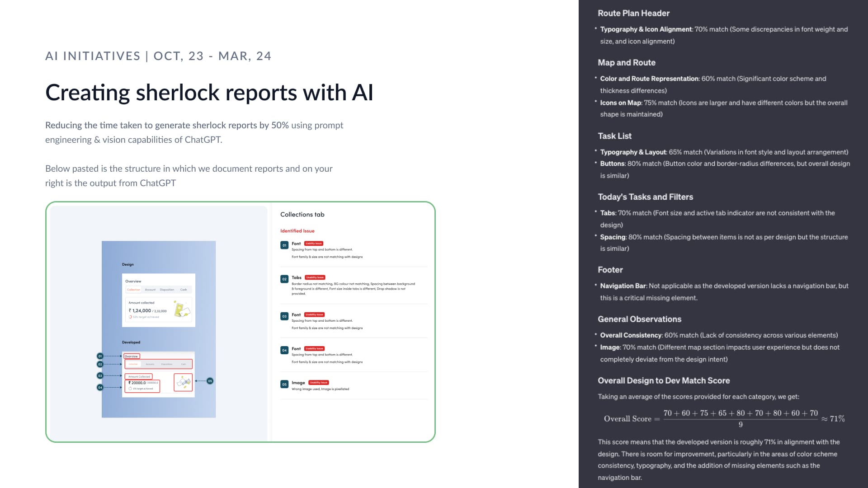Select the Account tab in the Design overview
Viewport: 868px width, 488px height.
pos(150,290)
